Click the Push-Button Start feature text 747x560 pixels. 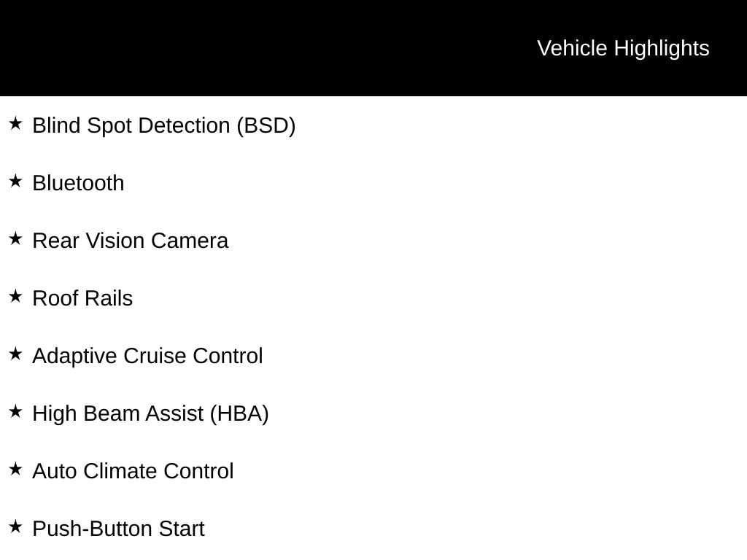coord(118,529)
